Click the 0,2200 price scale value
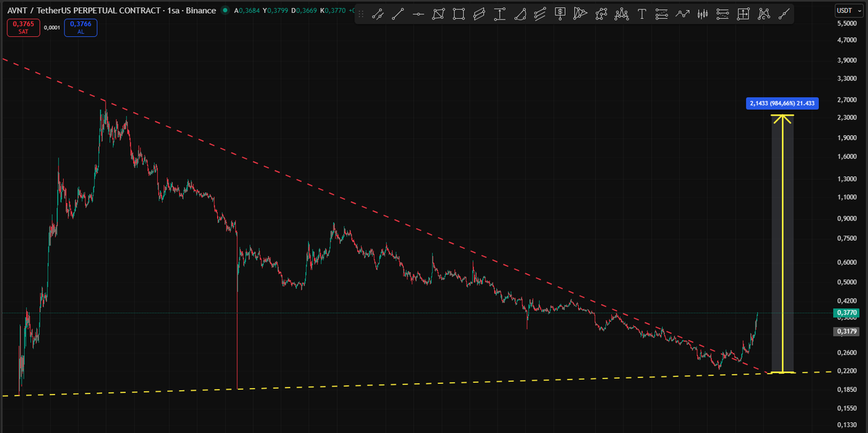This screenshot has height=433, width=868. coord(846,370)
